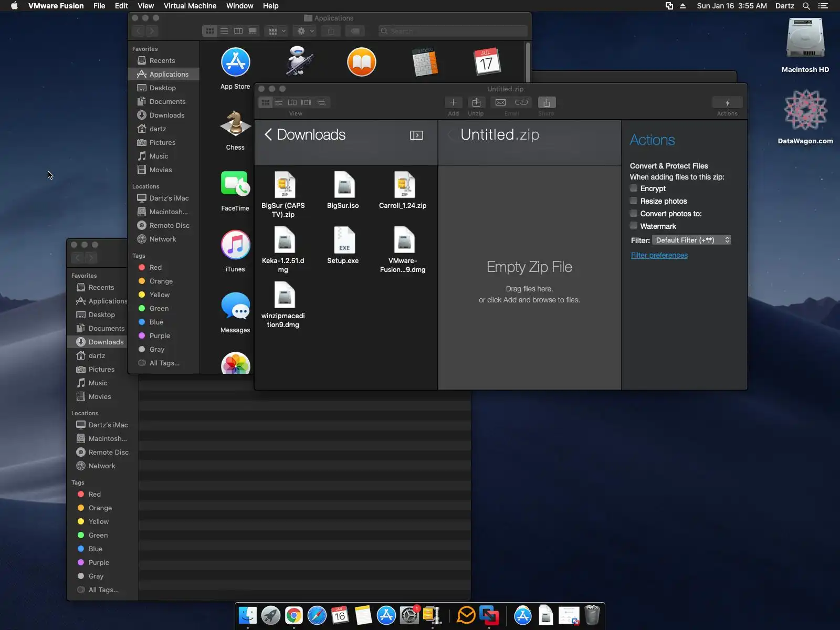Select the Macintosh HD desktop icon
840x630 pixels.
(x=805, y=46)
